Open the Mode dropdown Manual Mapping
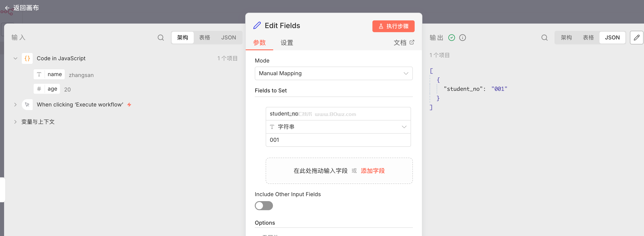Viewport: 644px width, 236px height. click(333, 73)
